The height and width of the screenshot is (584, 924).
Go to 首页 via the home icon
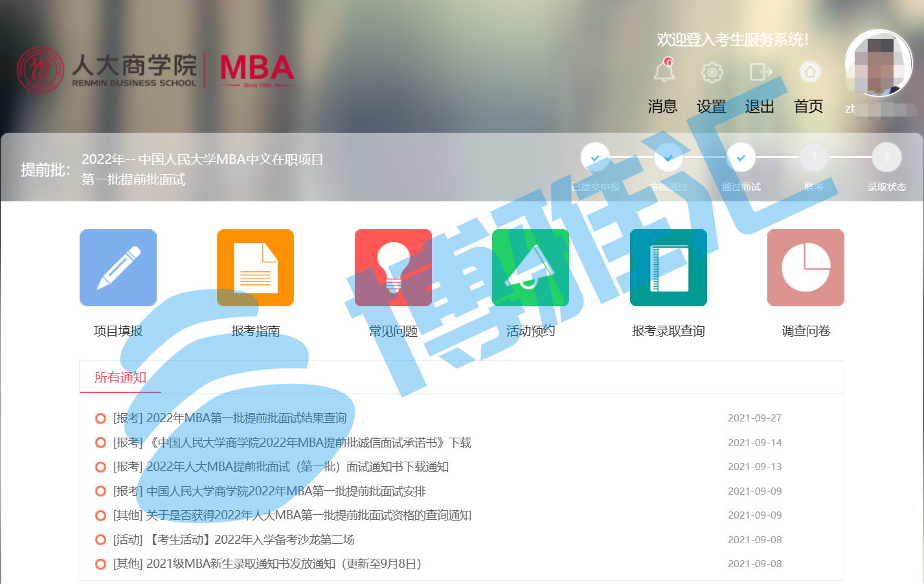tap(809, 72)
